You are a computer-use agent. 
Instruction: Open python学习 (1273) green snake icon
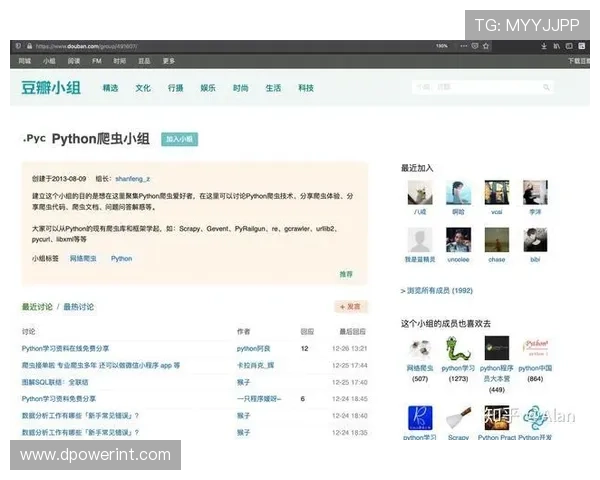click(458, 348)
